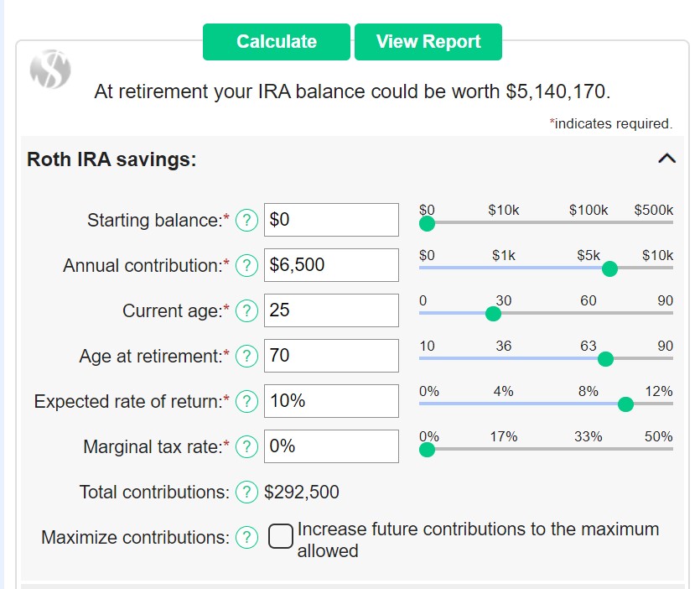
Task: Click the Maximize contributions help icon
Action: [x=246, y=538]
